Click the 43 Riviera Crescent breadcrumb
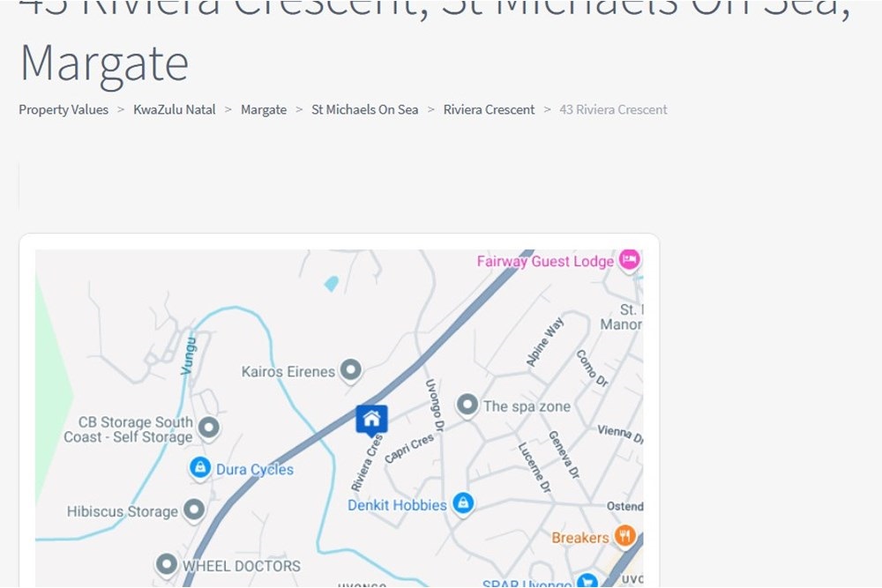Image resolution: width=882 pixels, height=588 pixels. (x=613, y=109)
